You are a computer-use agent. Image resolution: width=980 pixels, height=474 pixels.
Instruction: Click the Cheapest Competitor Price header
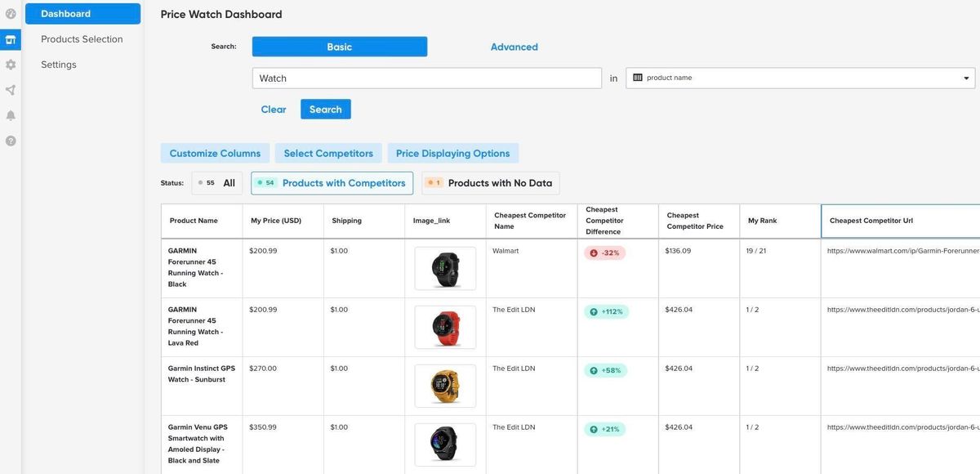(x=699, y=221)
